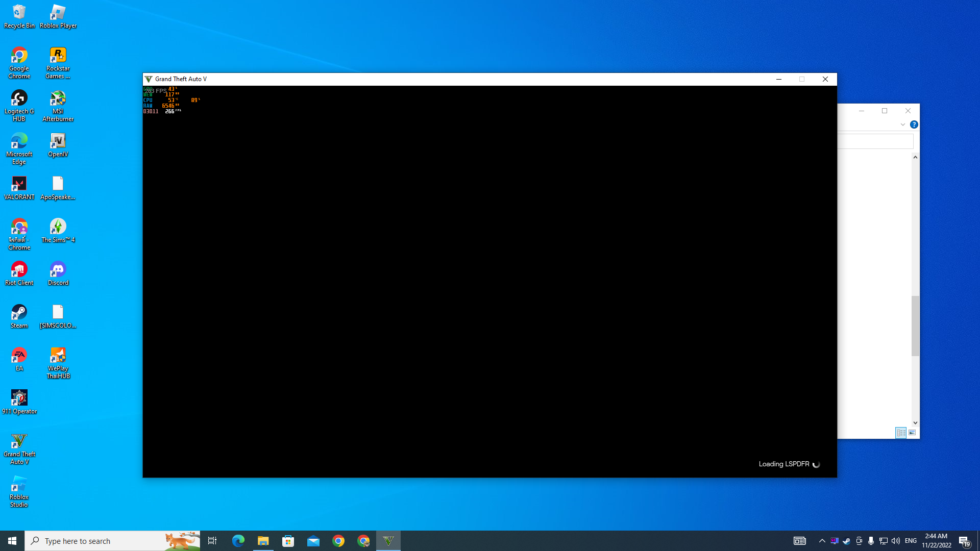Open the Windows Start menu
The image size is (980, 551).
pyautogui.click(x=12, y=541)
